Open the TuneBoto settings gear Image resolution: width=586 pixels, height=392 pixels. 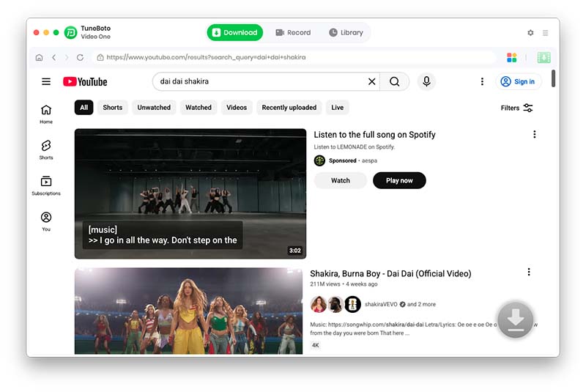pyautogui.click(x=530, y=33)
